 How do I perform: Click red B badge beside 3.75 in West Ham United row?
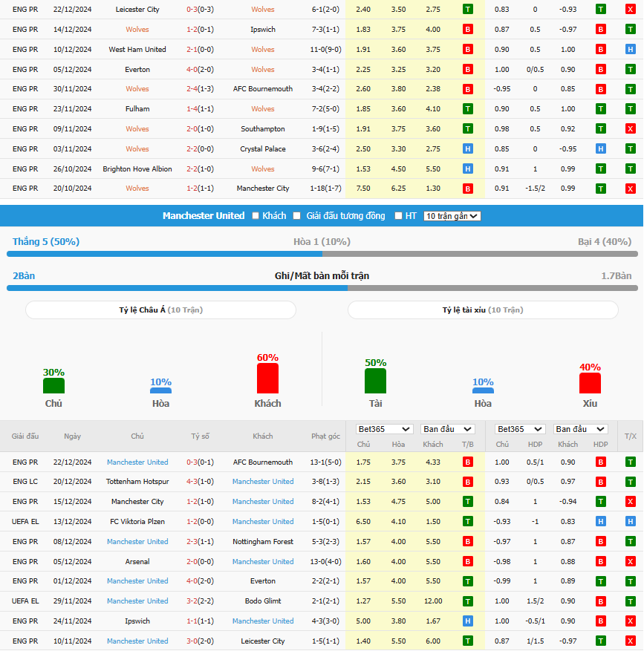click(x=468, y=50)
